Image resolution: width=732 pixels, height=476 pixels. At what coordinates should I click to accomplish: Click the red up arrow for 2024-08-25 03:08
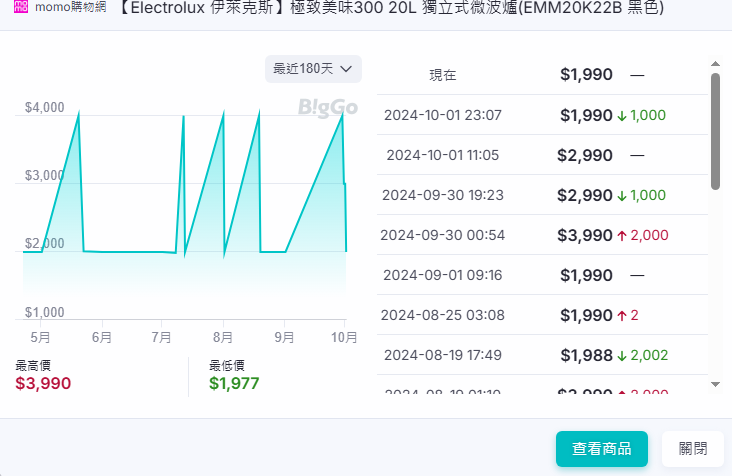[x=622, y=316]
